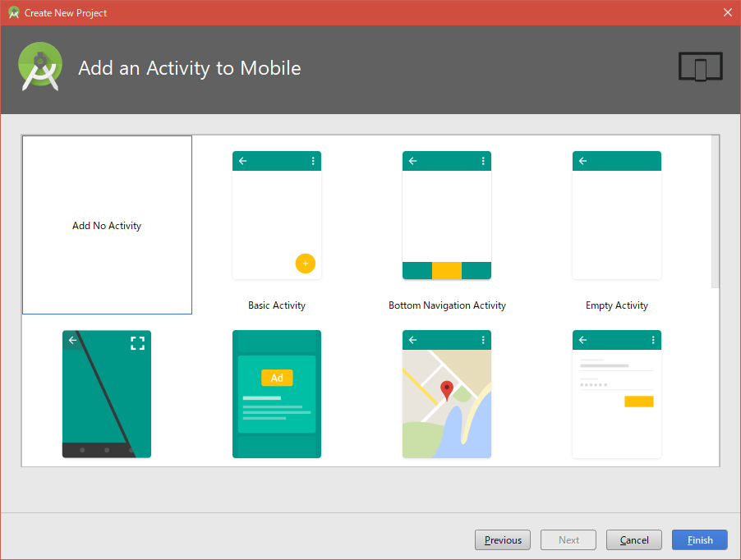
Task: Click the back arrow in Empty Activity preview
Action: tap(582, 161)
